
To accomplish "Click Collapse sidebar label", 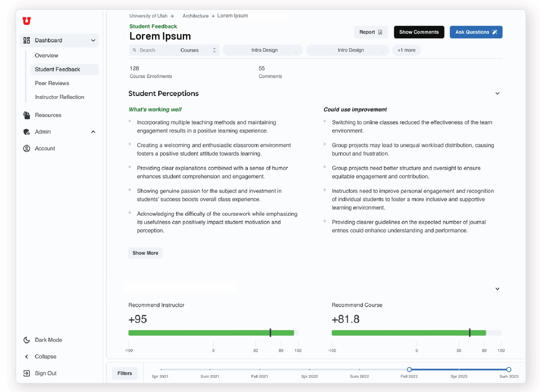I will tap(46, 357).
